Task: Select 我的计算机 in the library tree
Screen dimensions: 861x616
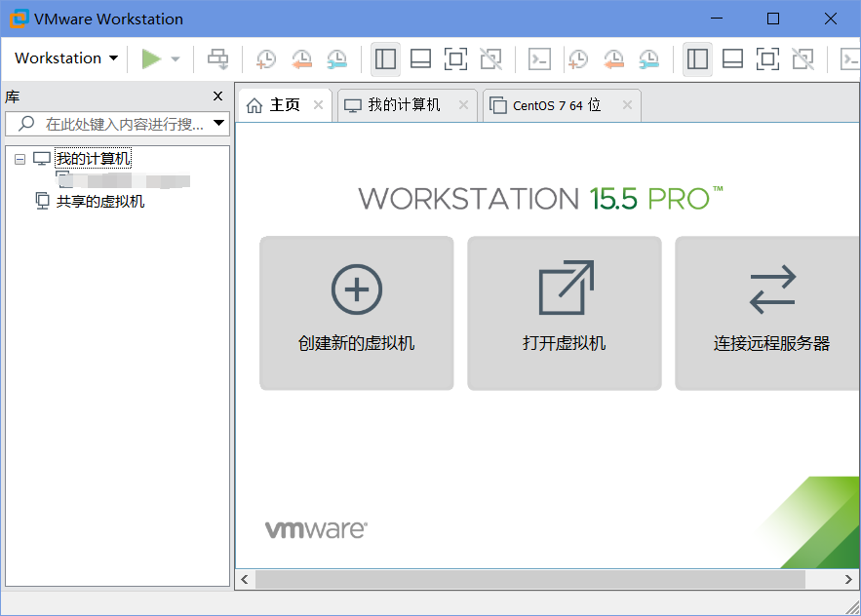Action: [x=94, y=159]
